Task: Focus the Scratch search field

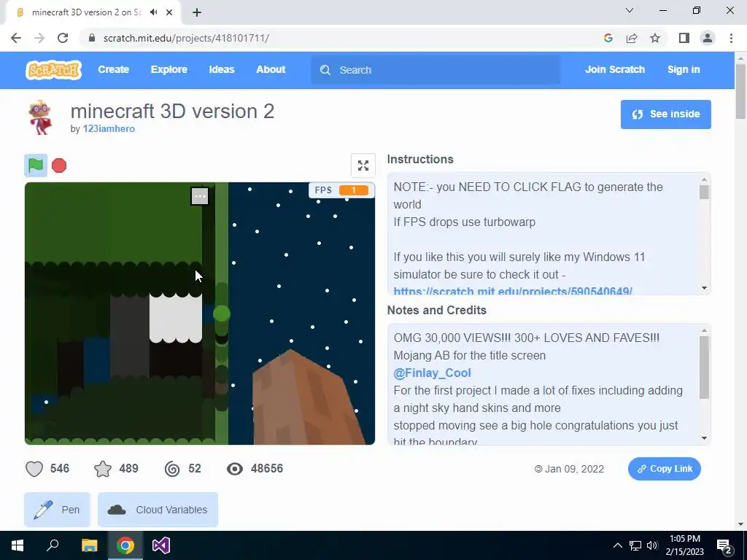Action: click(x=436, y=70)
